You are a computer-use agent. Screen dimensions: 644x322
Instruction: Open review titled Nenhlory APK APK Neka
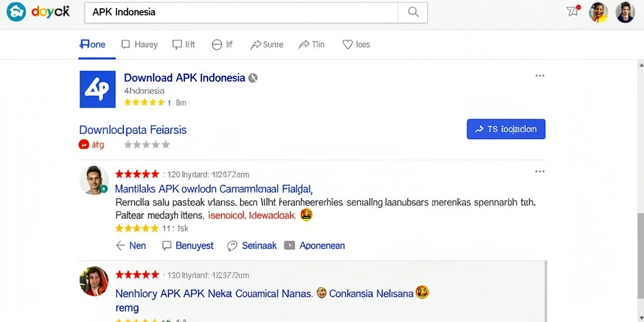point(214,294)
